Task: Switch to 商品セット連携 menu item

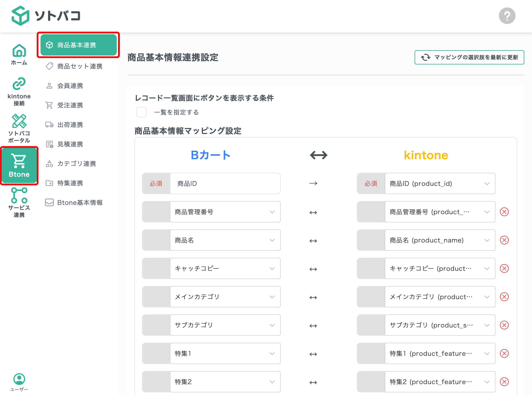Action: click(80, 66)
